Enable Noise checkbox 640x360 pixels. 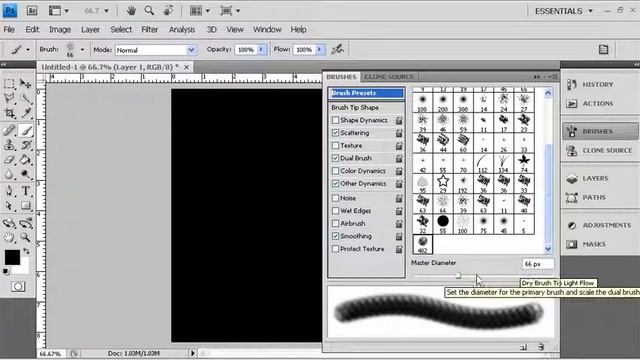point(336,198)
